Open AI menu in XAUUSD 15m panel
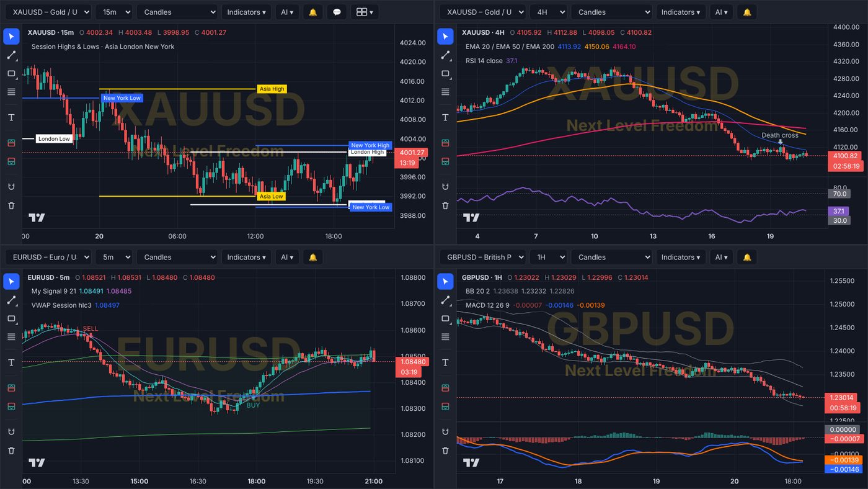 click(x=287, y=12)
